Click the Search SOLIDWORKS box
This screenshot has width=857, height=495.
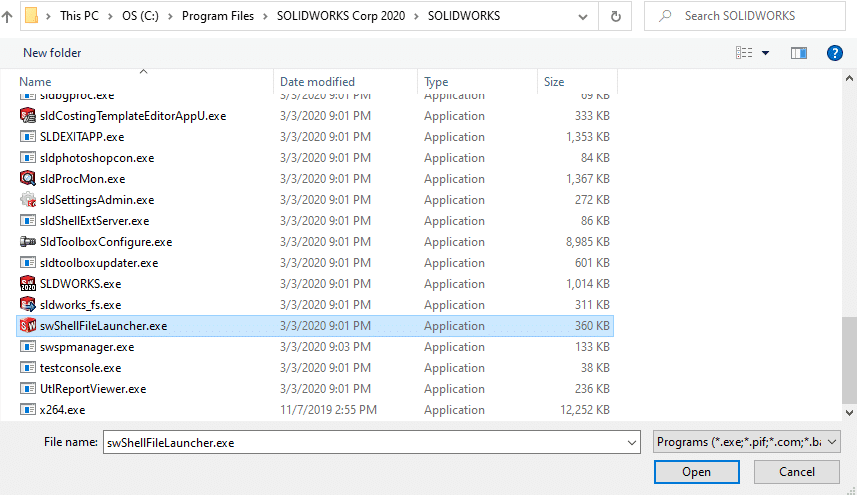click(x=744, y=16)
